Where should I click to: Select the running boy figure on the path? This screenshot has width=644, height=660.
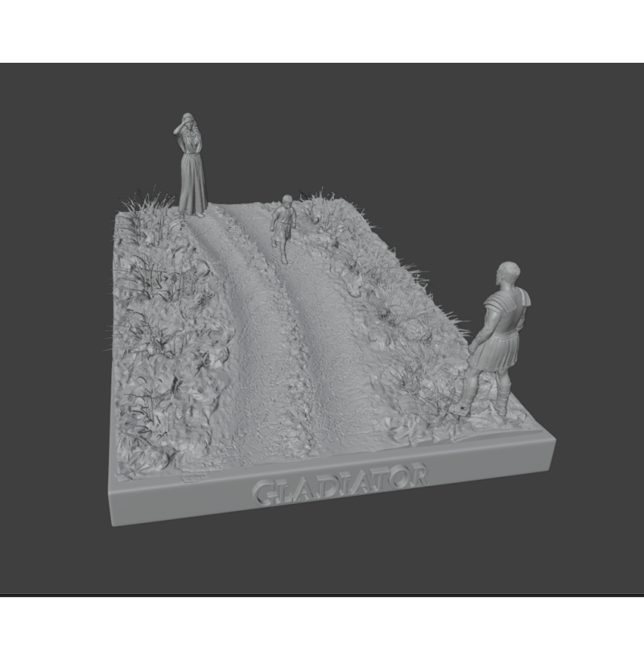point(283,229)
